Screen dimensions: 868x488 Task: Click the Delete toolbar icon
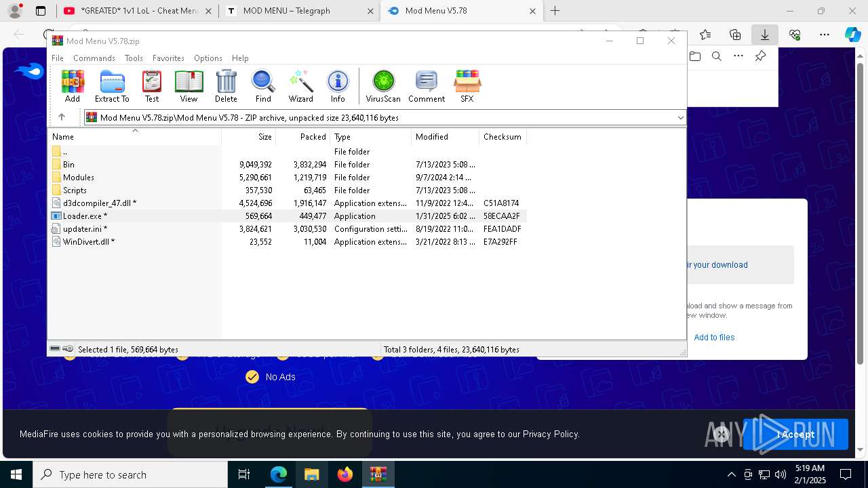pyautogui.click(x=226, y=86)
